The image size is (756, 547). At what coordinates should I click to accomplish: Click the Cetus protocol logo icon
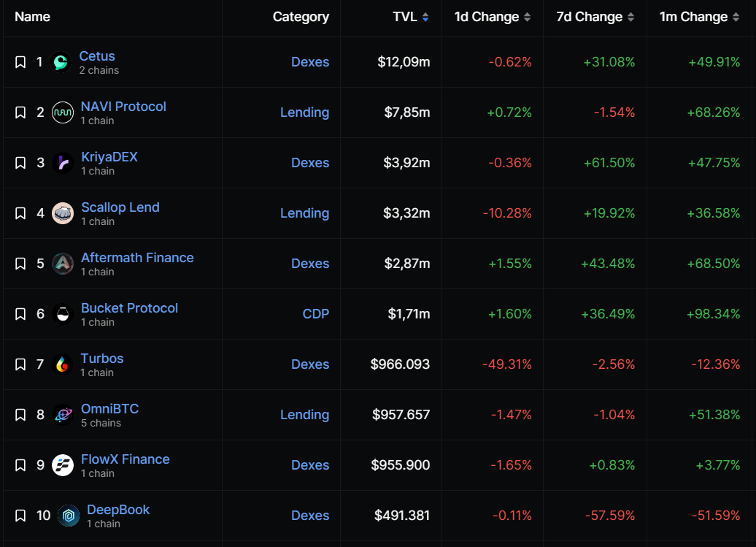61,62
